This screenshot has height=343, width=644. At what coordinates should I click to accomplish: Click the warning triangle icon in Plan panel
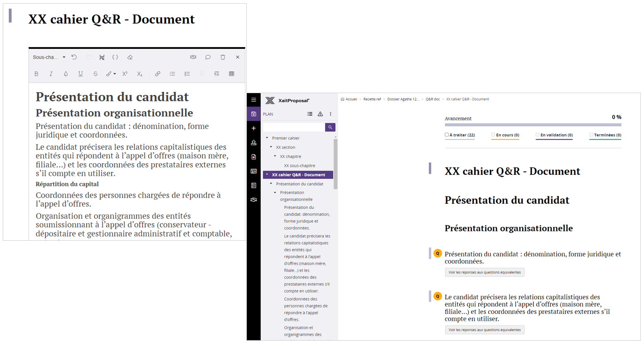click(x=320, y=114)
